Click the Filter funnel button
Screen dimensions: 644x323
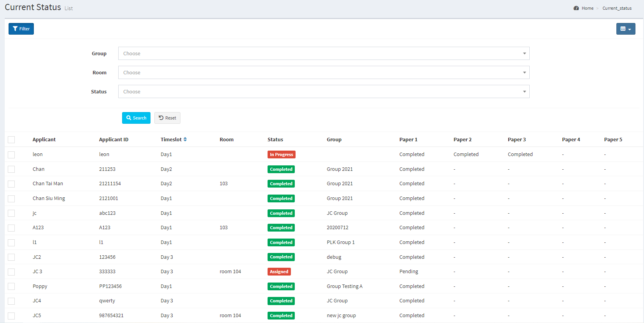(x=21, y=29)
